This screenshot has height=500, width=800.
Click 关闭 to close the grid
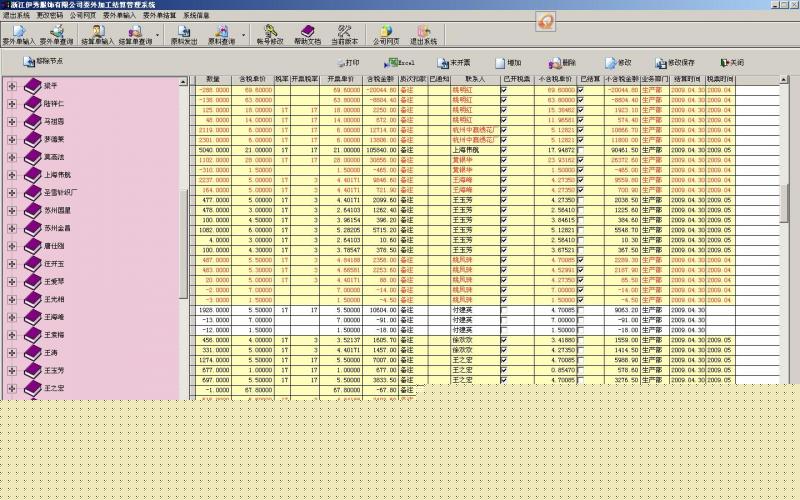click(732, 63)
